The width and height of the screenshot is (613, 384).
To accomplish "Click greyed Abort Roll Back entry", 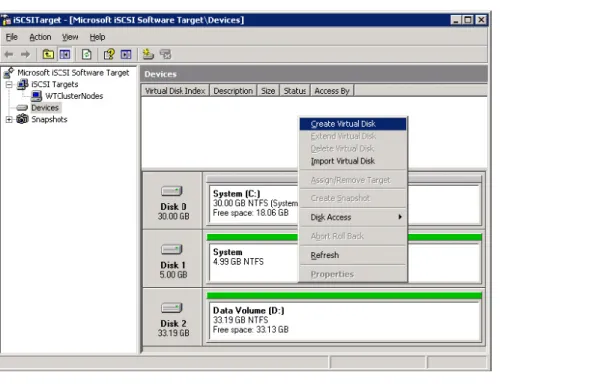I will click(353, 236).
